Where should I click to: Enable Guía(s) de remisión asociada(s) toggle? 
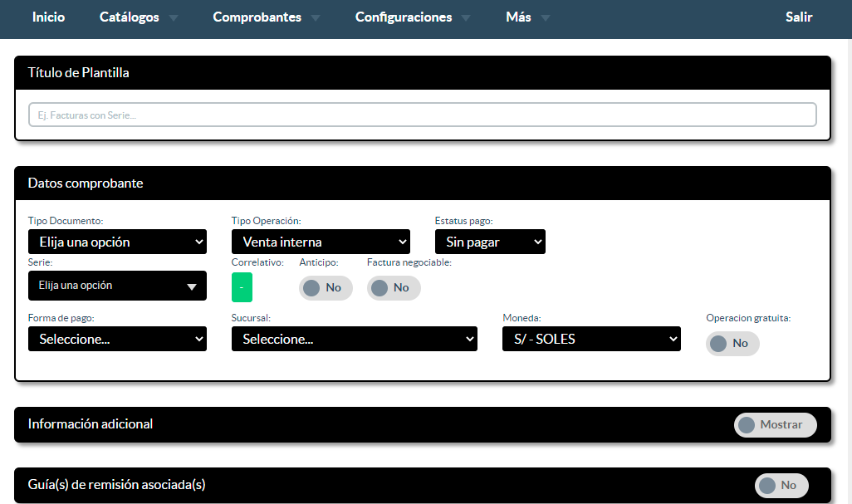780,486
